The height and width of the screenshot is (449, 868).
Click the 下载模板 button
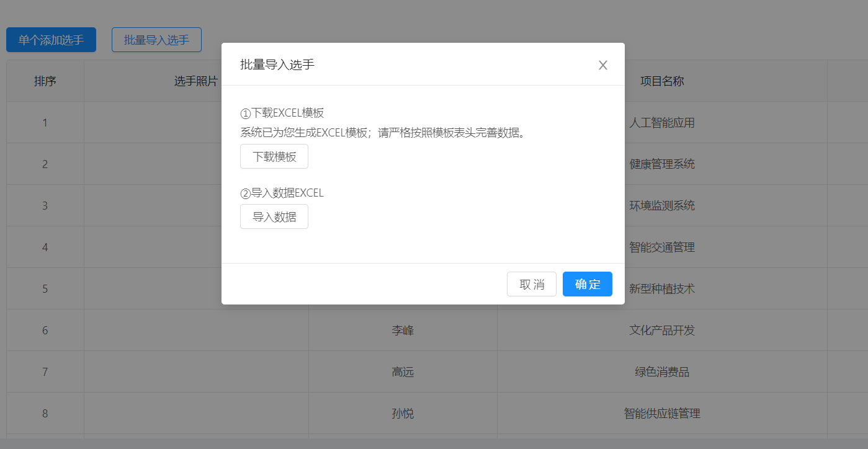pyautogui.click(x=274, y=156)
